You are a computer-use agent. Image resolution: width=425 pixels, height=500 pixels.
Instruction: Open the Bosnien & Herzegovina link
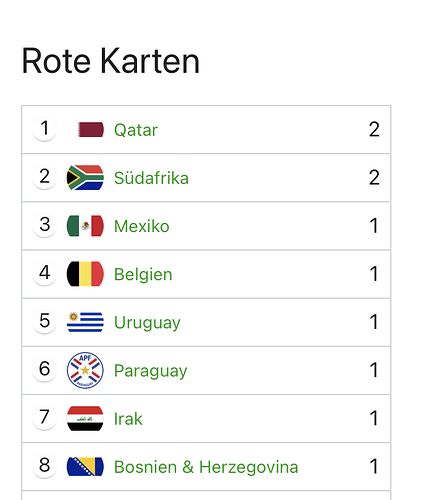tap(206, 467)
